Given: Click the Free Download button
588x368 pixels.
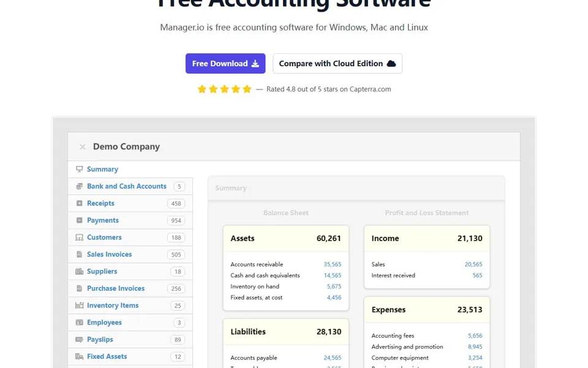Looking at the screenshot, I should point(225,63).
